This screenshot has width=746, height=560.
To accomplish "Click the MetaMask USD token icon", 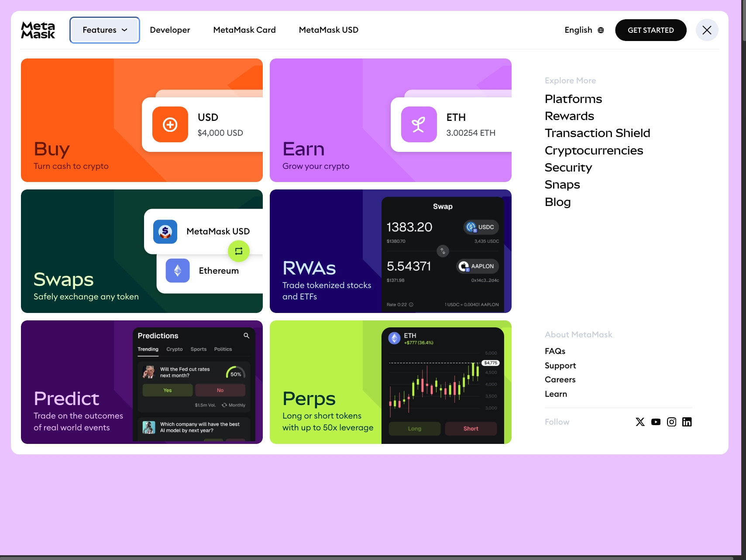I will pyautogui.click(x=165, y=231).
